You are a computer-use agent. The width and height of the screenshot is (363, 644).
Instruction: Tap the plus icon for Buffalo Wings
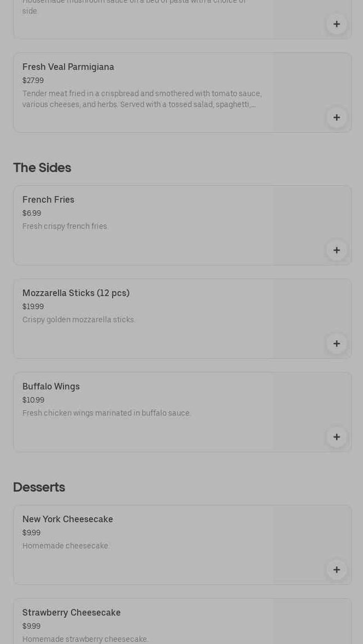coord(336,437)
